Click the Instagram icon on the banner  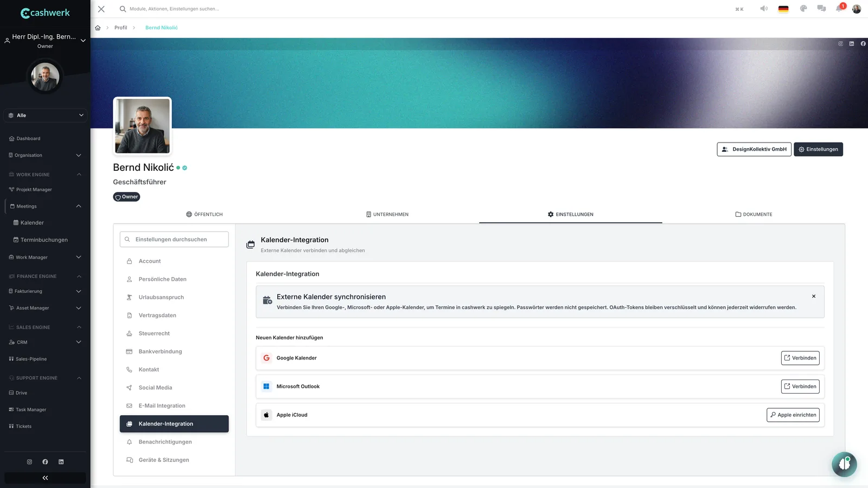840,44
